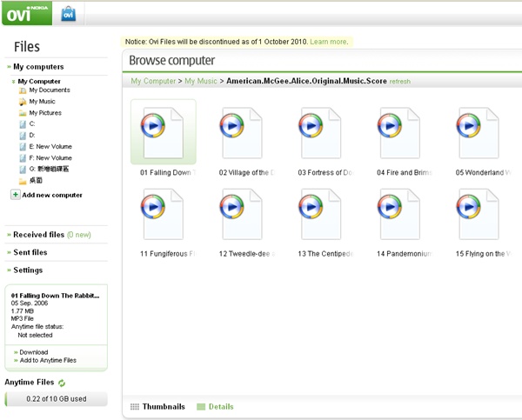Click the Learn more link in notice
522x420 pixels.
tap(329, 42)
